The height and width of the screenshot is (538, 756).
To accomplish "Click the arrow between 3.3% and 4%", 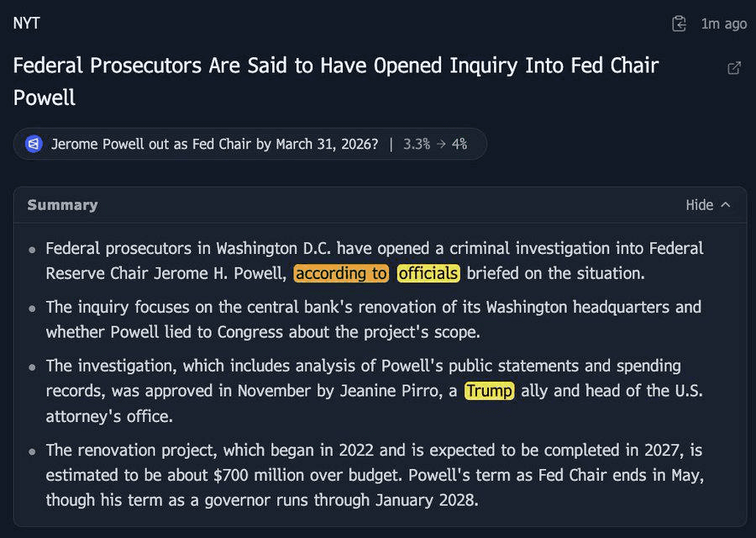I will coord(439,144).
